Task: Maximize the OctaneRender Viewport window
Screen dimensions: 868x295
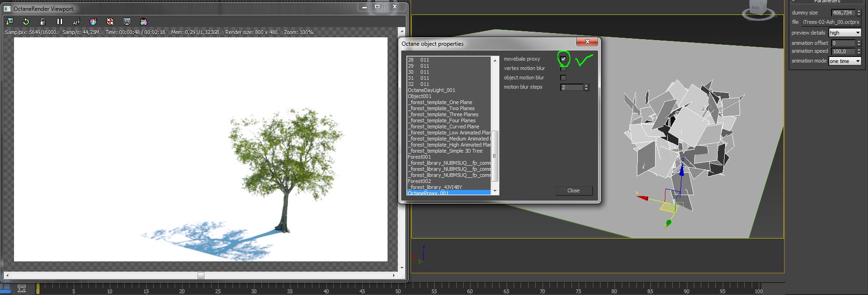Action: tap(377, 7)
